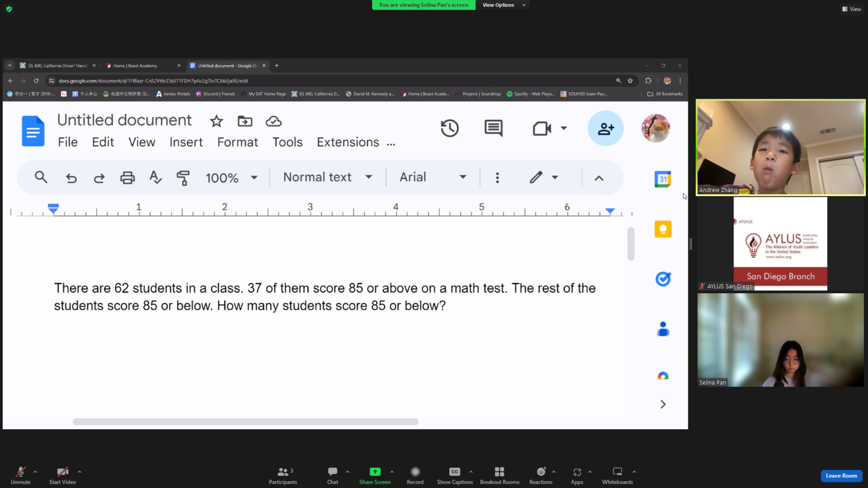Image resolution: width=868 pixels, height=488 pixels.
Task: Open Tools menu in Docs
Action: pos(288,142)
